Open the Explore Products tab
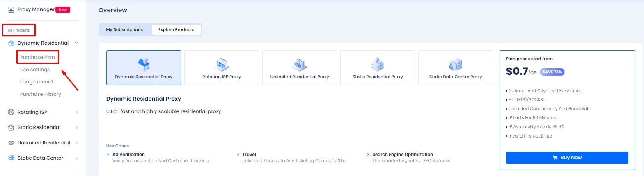The width and height of the screenshot is (644, 176). click(x=176, y=30)
